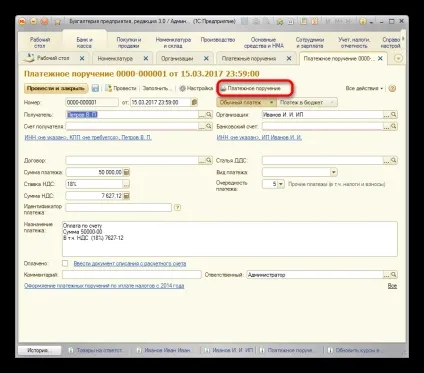Open the Покупки и продажи section
This screenshot has width=424, height=373.
[129, 43]
